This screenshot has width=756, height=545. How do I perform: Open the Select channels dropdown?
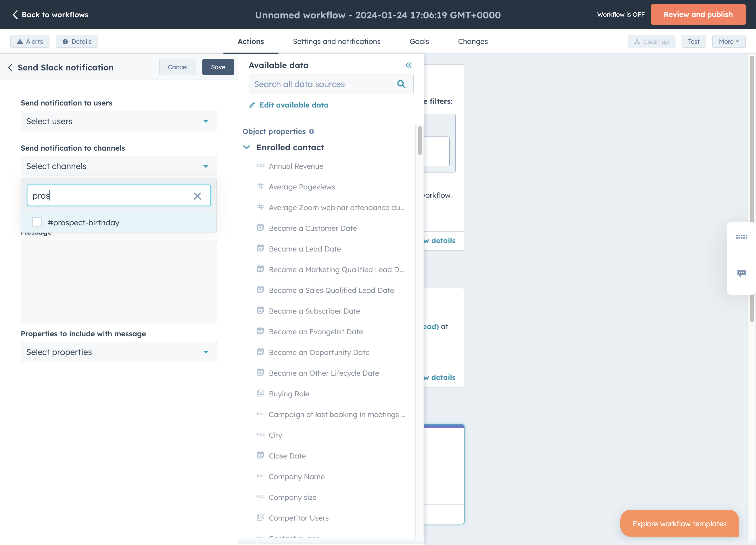119,166
